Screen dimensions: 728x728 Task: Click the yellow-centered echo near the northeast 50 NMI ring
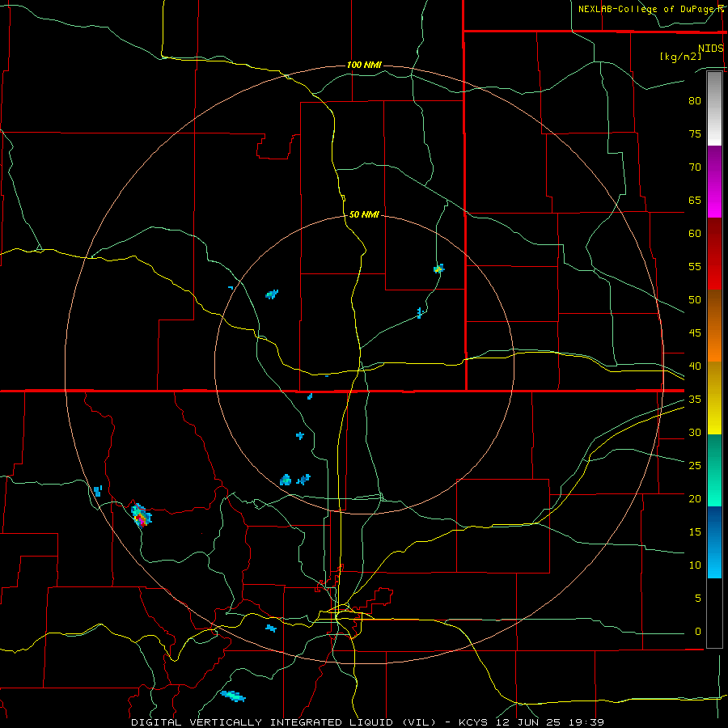coord(438,269)
